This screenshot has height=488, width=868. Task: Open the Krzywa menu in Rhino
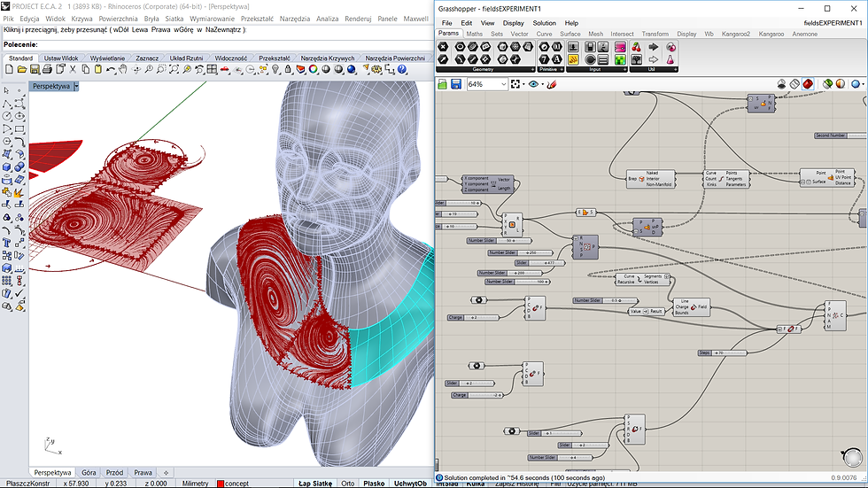click(x=81, y=19)
